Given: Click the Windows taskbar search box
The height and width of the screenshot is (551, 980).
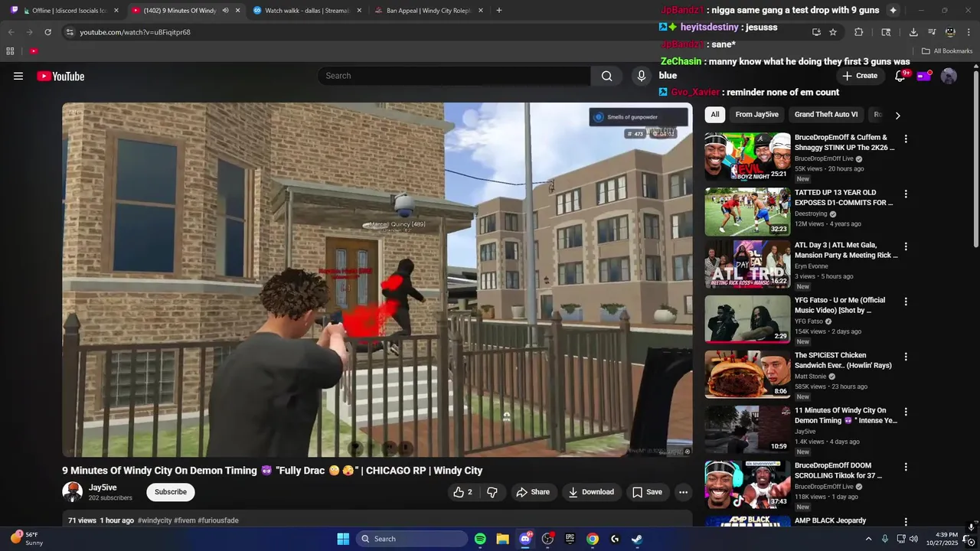Looking at the screenshot, I should point(413,539).
